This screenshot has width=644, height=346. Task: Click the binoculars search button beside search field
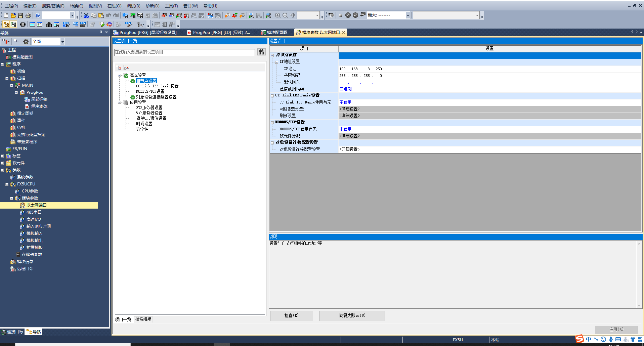[x=261, y=52]
